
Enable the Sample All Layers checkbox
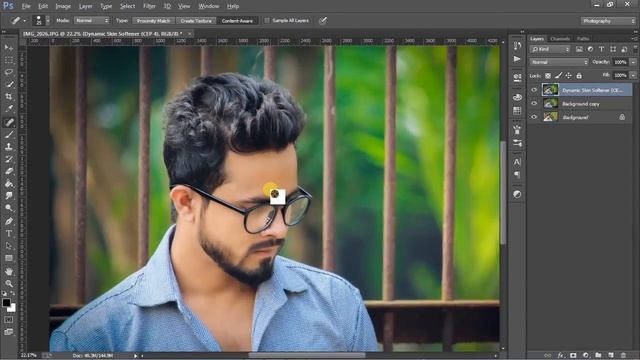[267, 20]
